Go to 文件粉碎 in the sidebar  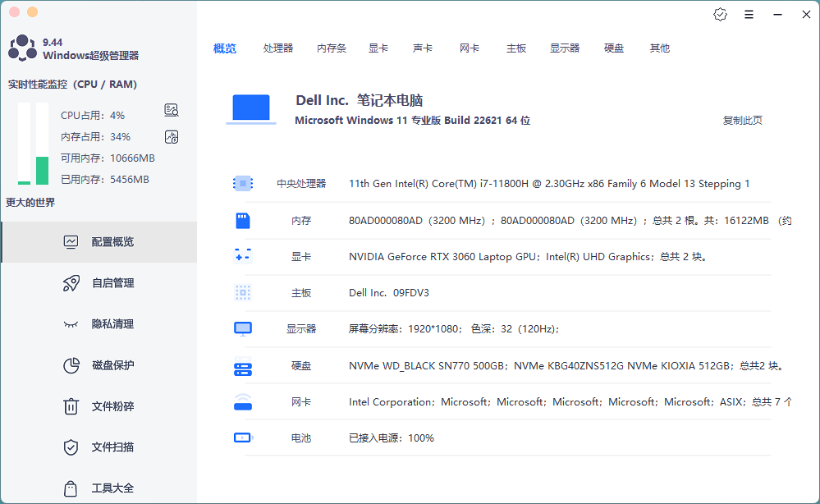(99, 406)
